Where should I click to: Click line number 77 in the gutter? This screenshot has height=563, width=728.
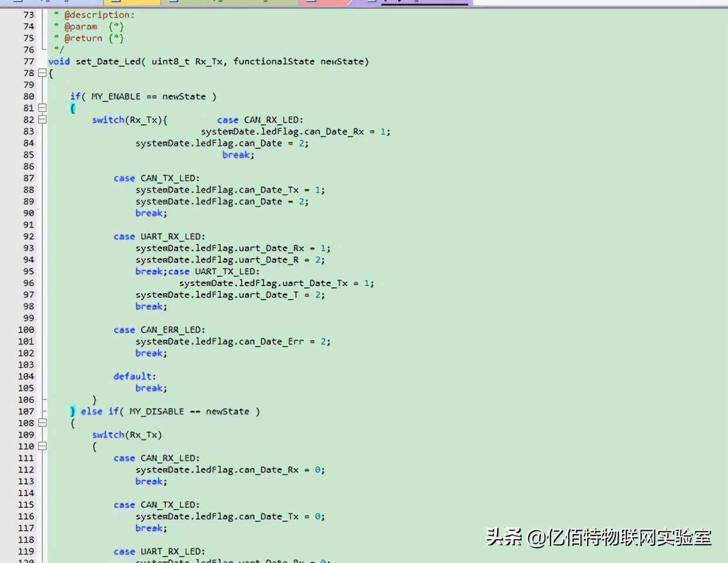coord(29,62)
